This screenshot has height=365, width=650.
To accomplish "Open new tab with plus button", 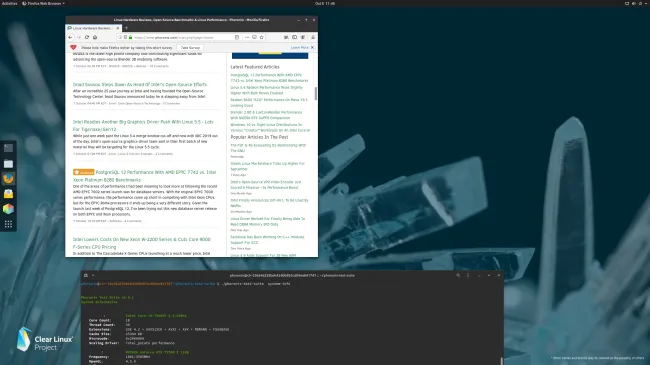I will click(x=126, y=28).
